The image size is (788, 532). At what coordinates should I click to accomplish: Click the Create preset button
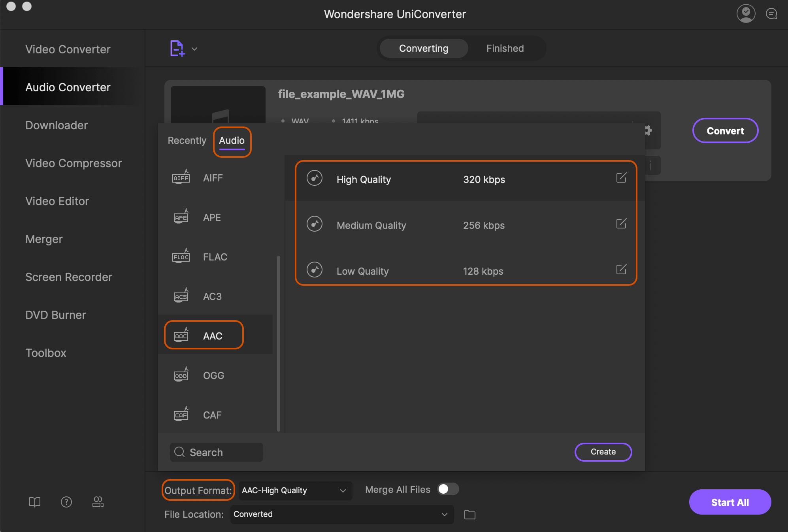click(603, 451)
